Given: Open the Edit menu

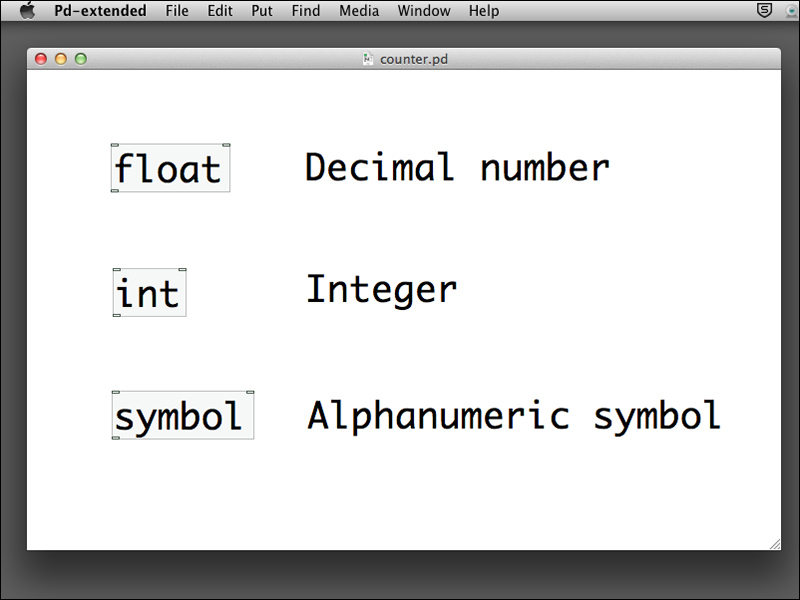Looking at the screenshot, I should pos(220,11).
